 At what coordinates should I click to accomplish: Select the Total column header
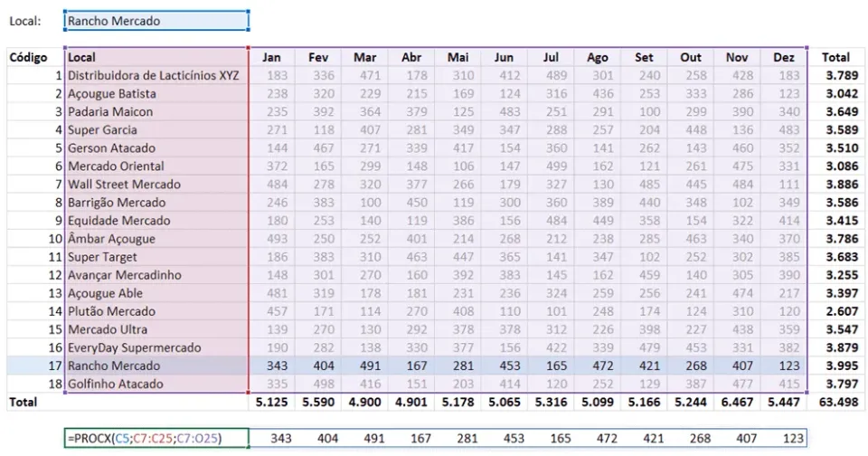tap(835, 57)
